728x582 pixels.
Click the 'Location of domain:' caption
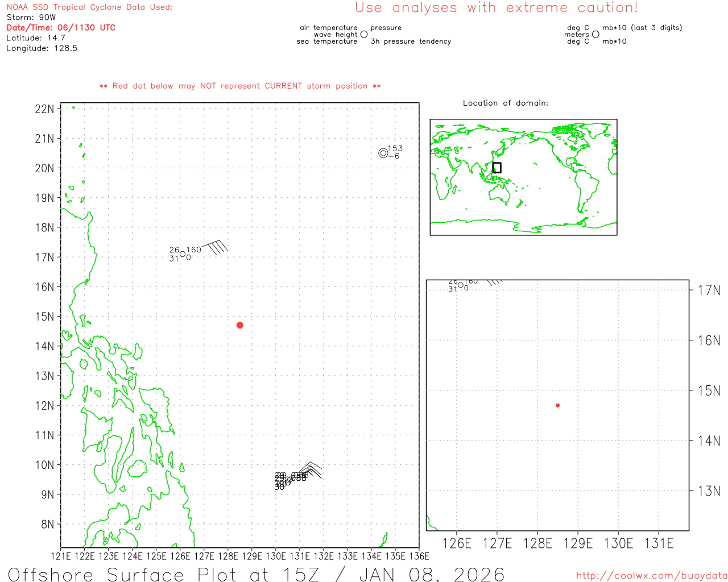point(505,103)
